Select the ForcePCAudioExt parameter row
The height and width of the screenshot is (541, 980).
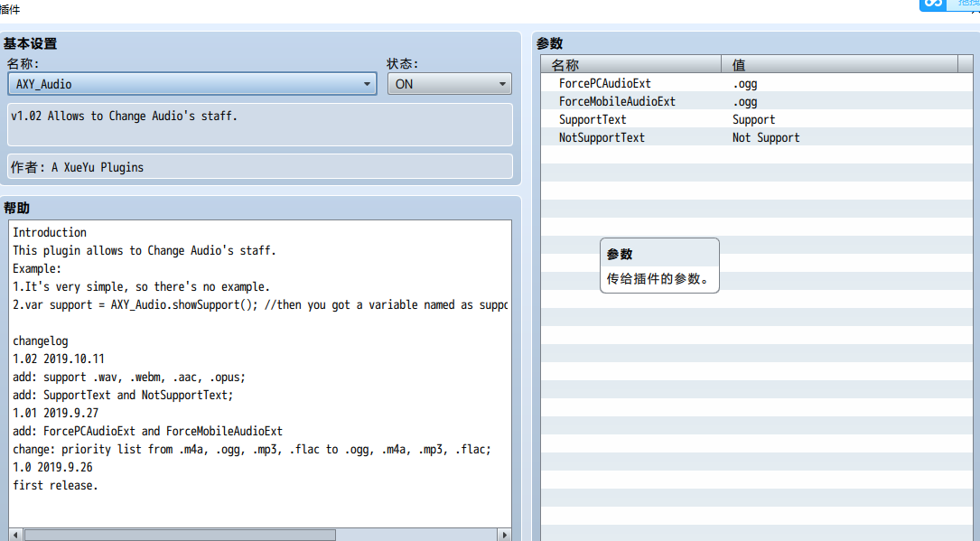[756, 83]
